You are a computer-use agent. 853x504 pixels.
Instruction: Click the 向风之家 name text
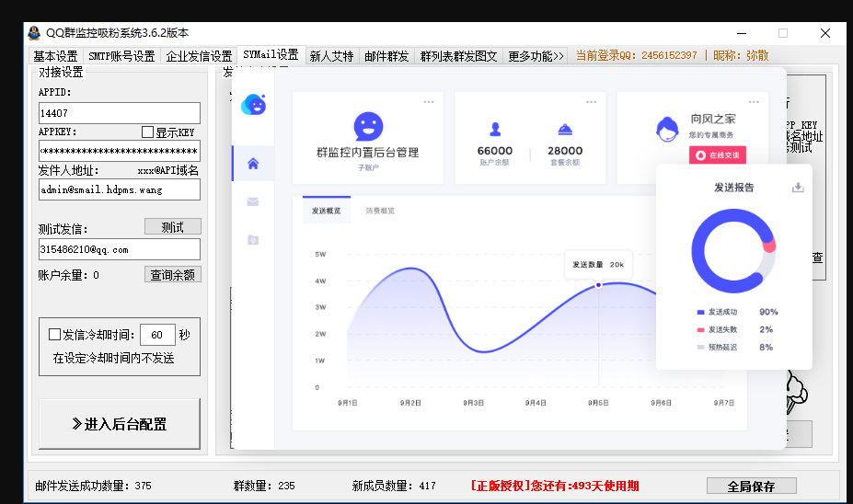click(x=712, y=119)
